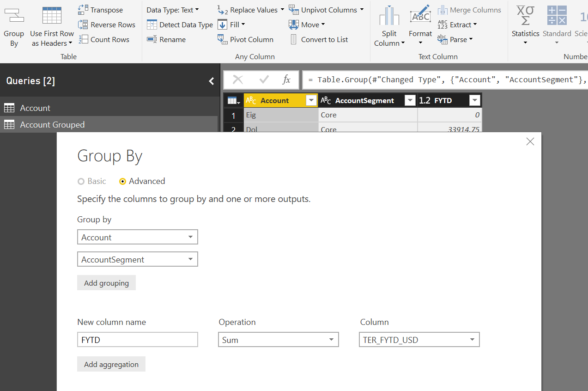Close the Group By dialog
The height and width of the screenshot is (391, 588).
click(530, 141)
